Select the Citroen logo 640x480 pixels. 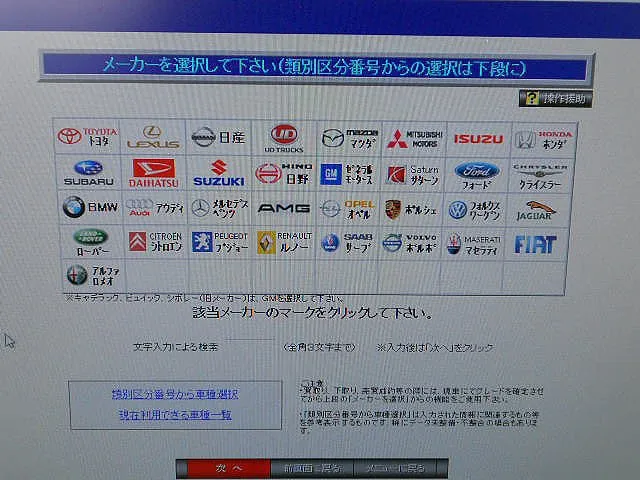pos(155,242)
